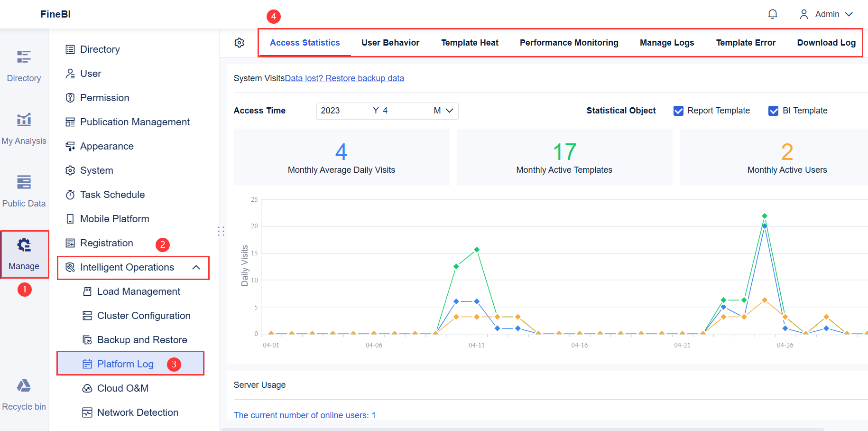The height and width of the screenshot is (431, 868).
Task: Collapse the Intelligent Operations group
Action: point(196,267)
